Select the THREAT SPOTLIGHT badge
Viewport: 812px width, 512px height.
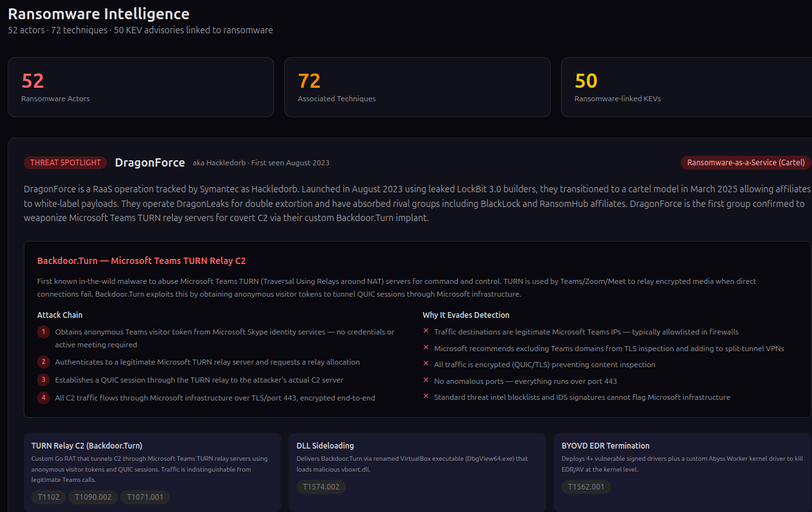click(65, 163)
